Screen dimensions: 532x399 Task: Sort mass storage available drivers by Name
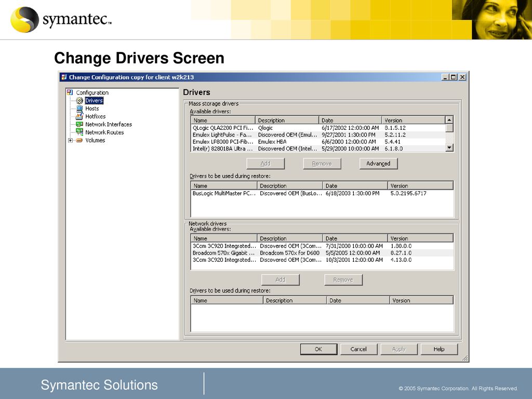223,120
